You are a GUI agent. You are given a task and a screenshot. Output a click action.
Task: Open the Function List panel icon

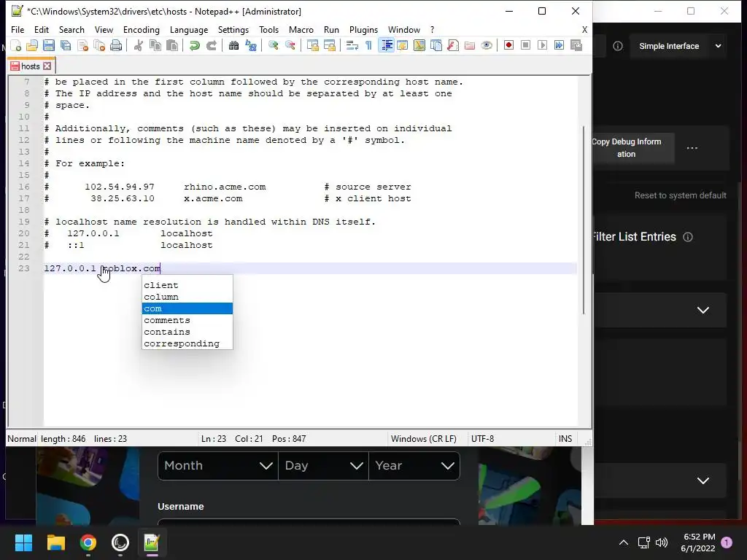[x=453, y=46]
